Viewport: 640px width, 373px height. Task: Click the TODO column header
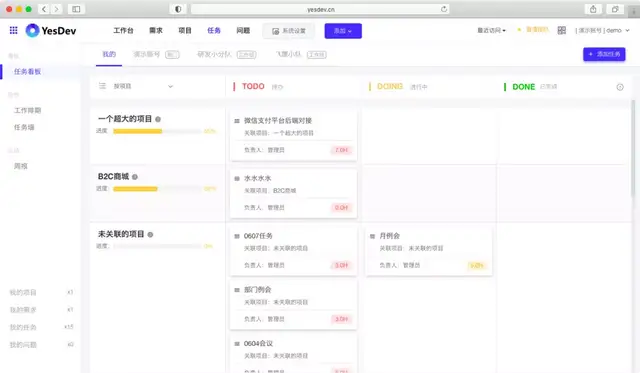tap(253, 87)
